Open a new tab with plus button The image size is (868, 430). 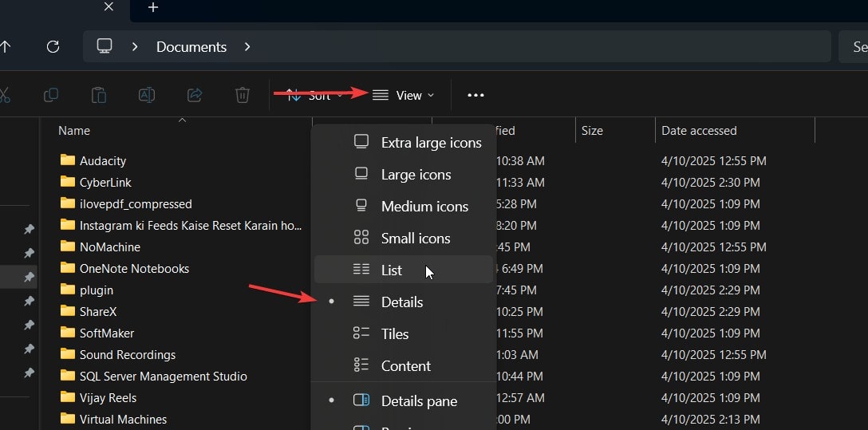(153, 8)
